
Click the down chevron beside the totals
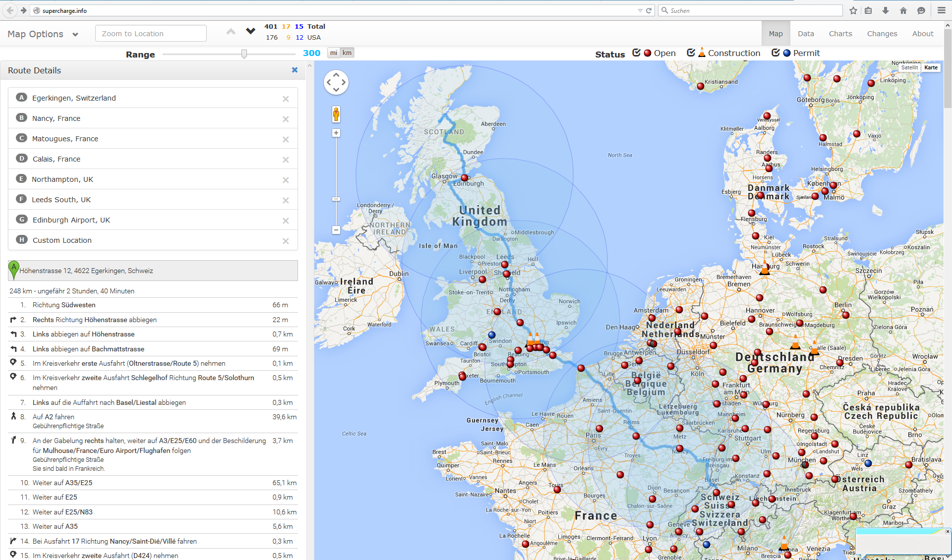coord(250,31)
